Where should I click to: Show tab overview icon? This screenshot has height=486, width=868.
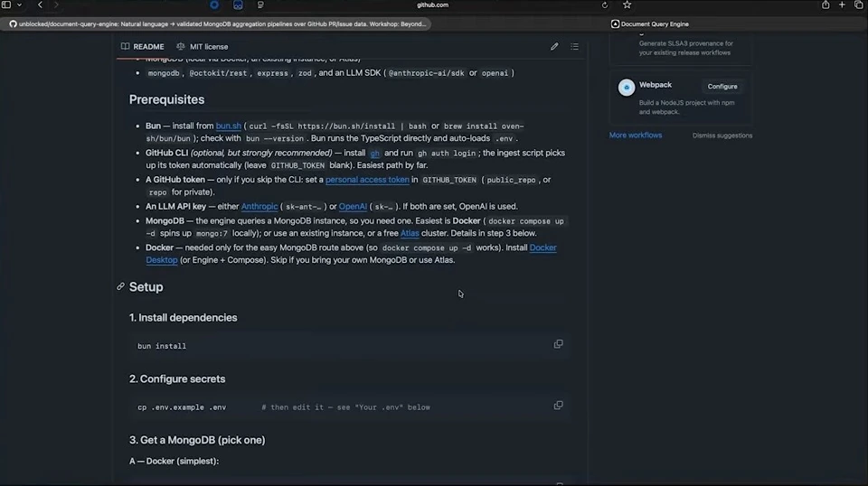(859, 5)
